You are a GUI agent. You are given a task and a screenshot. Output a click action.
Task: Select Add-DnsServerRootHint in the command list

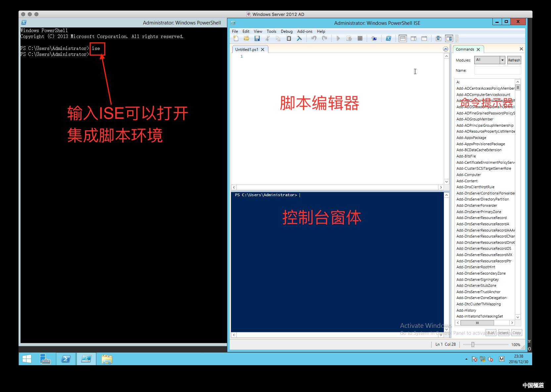(x=476, y=267)
